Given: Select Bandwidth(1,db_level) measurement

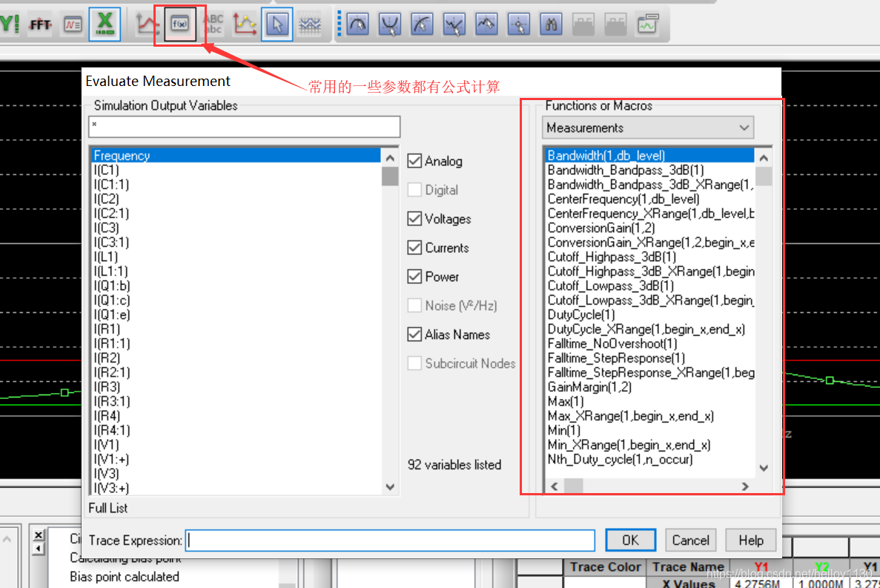Looking at the screenshot, I should pos(649,156).
